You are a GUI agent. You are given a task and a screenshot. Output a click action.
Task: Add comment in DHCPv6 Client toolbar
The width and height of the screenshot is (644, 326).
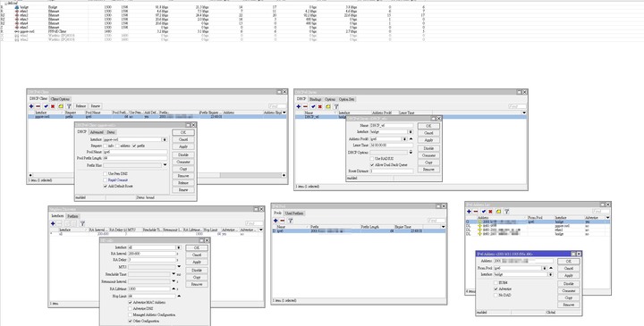tap(61, 106)
